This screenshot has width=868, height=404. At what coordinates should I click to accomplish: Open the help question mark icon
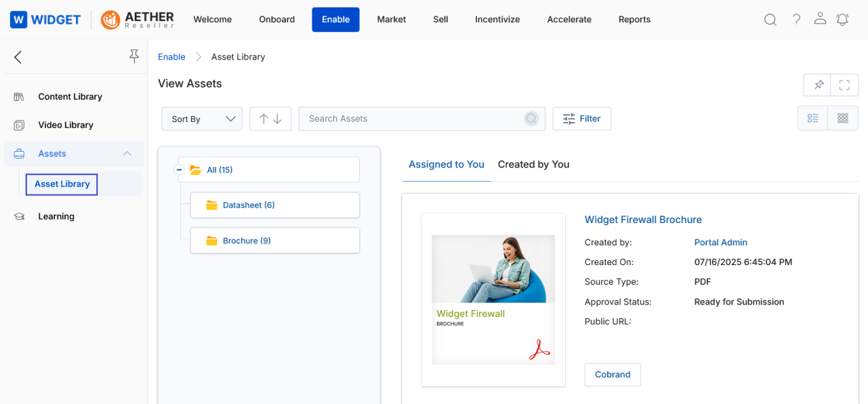tap(797, 20)
